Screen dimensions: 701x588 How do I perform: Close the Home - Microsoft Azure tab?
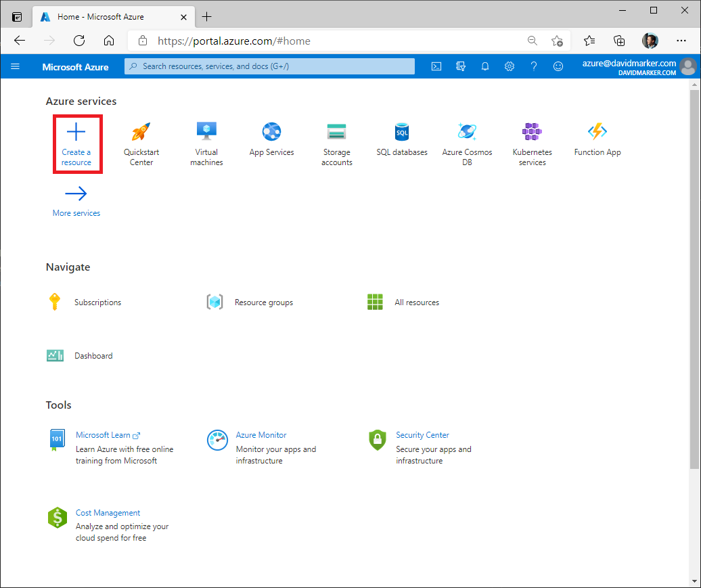(x=184, y=17)
